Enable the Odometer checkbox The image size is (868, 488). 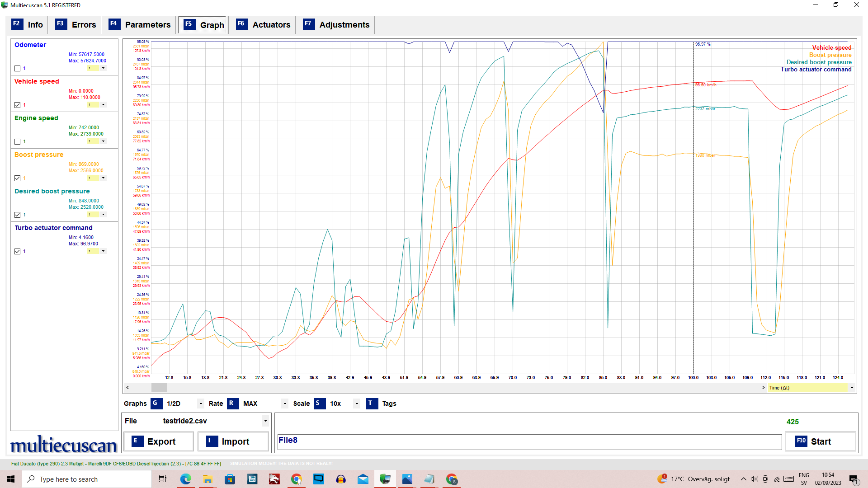[x=17, y=68]
